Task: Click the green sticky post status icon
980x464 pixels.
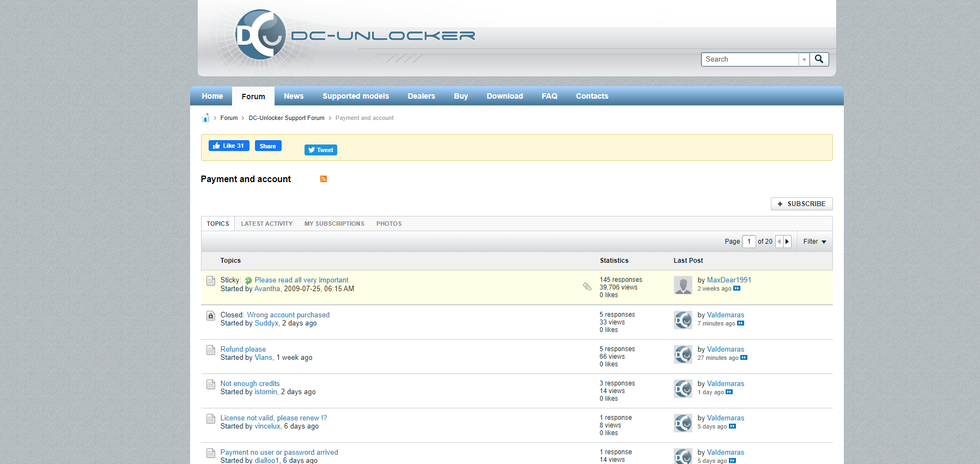Action: click(x=248, y=280)
